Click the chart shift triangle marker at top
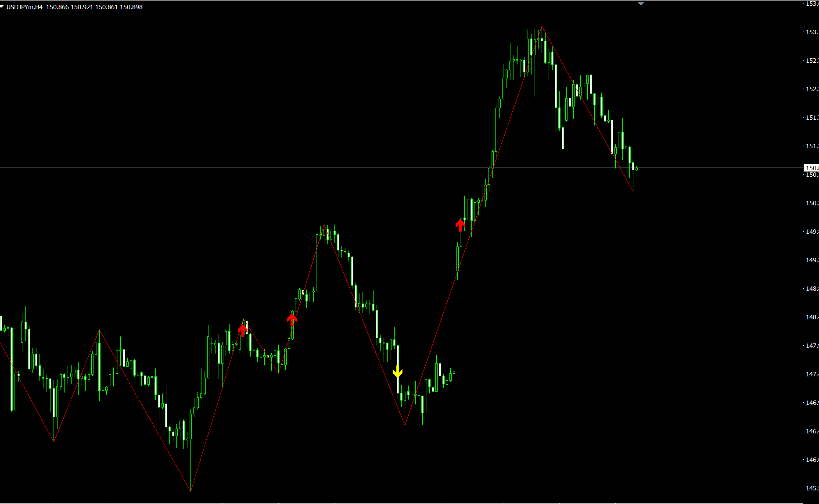 click(x=641, y=4)
